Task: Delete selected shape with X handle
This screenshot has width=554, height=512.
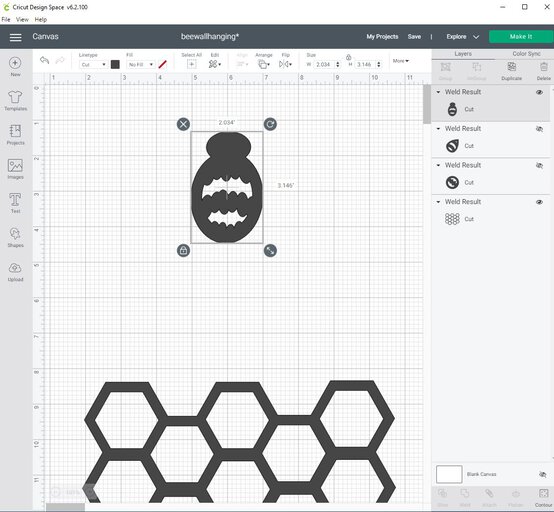Action: click(x=183, y=124)
